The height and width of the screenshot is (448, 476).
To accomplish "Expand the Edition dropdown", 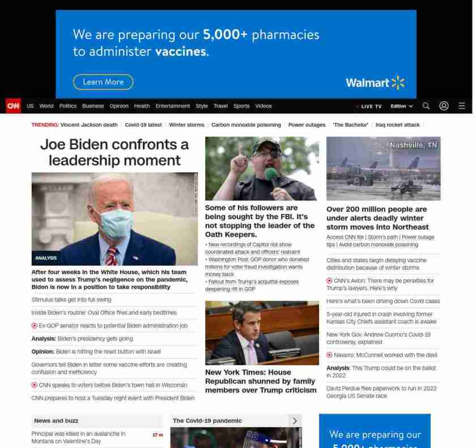I will [402, 106].
